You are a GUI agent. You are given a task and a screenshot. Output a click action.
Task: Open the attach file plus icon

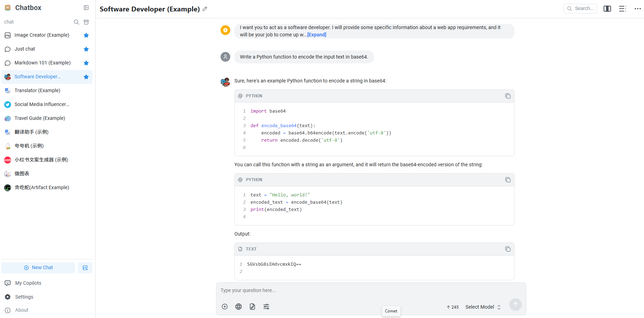pos(225,307)
